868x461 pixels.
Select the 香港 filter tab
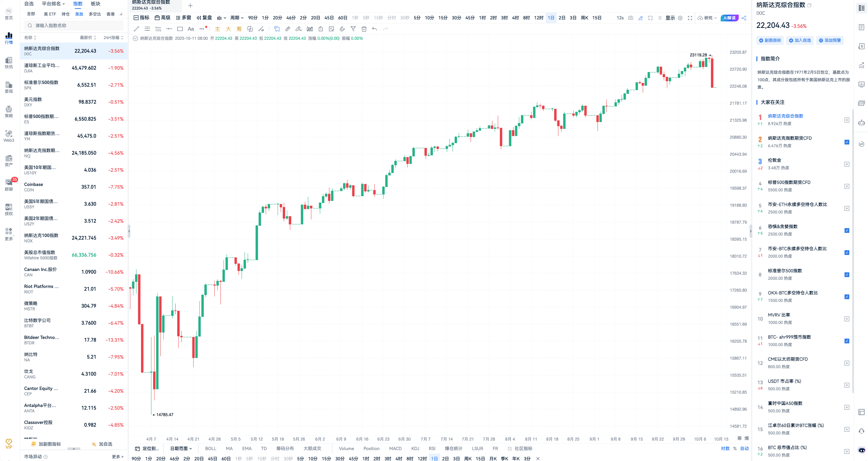click(x=111, y=14)
